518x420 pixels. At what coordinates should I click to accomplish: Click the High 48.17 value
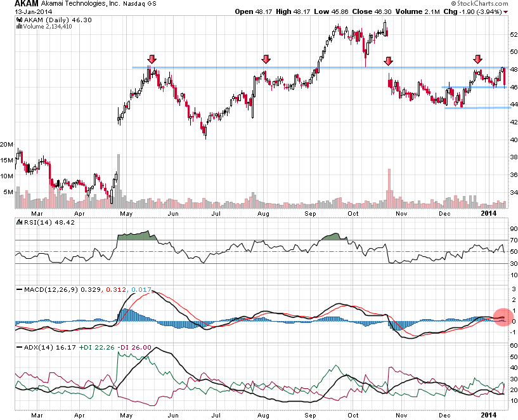point(293,11)
